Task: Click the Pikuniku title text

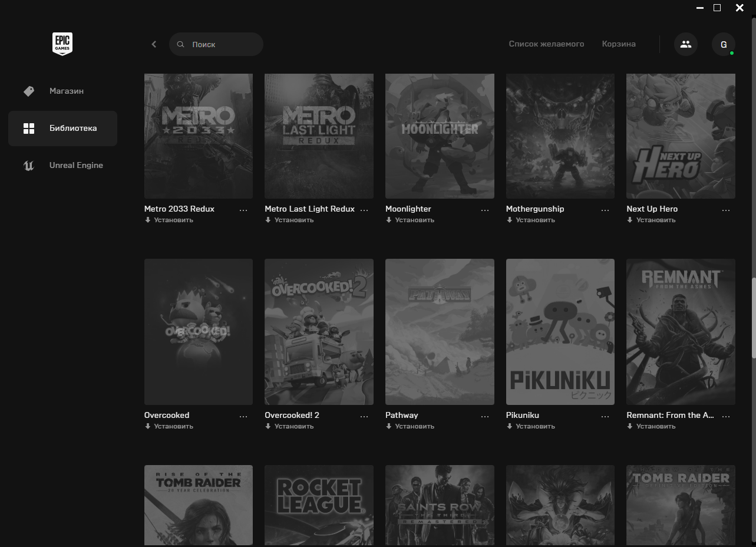Action: pos(522,415)
